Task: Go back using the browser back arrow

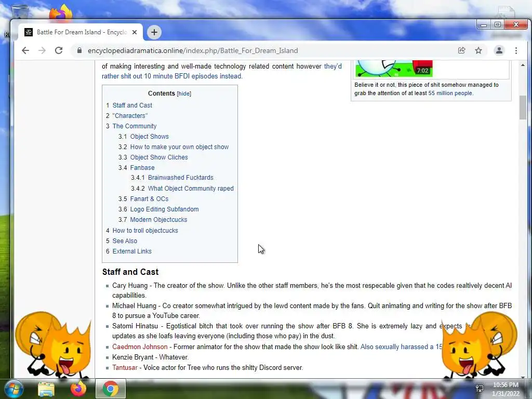Action: click(x=25, y=50)
